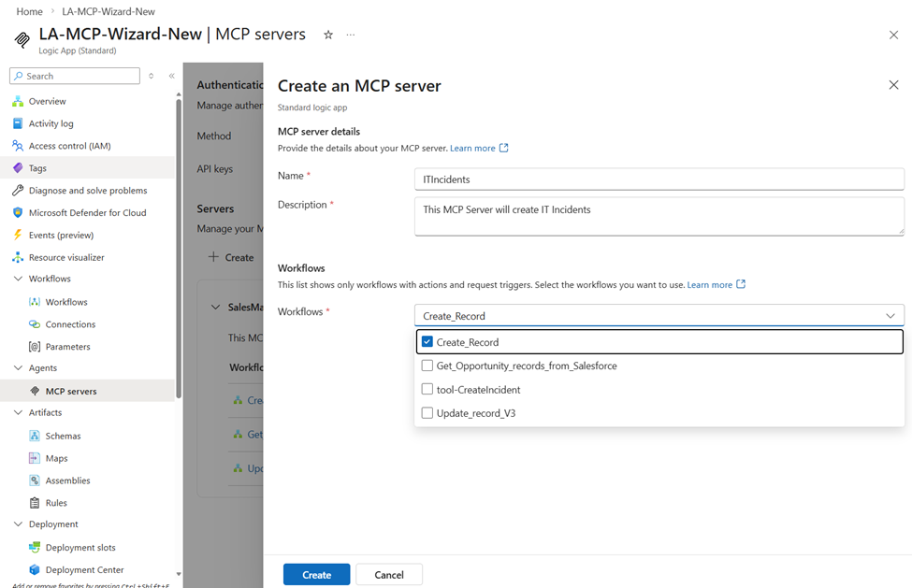Open Diagnose and solve problems item

[x=87, y=190]
